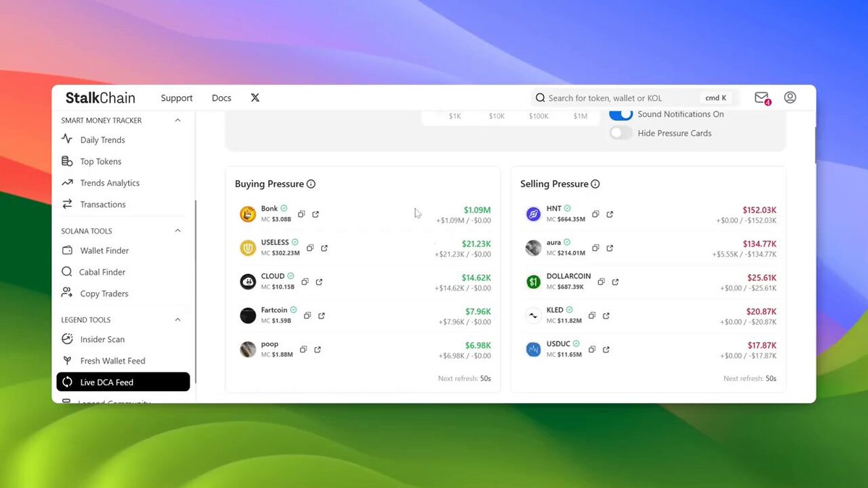Click the sidebar vertical scrollbar
Viewport: 868px width, 488px height.
click(196, 293)
